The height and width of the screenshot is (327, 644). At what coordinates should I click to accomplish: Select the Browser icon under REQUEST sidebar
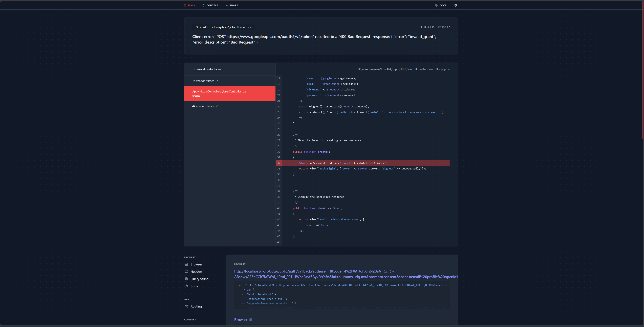tap(186, 264)
